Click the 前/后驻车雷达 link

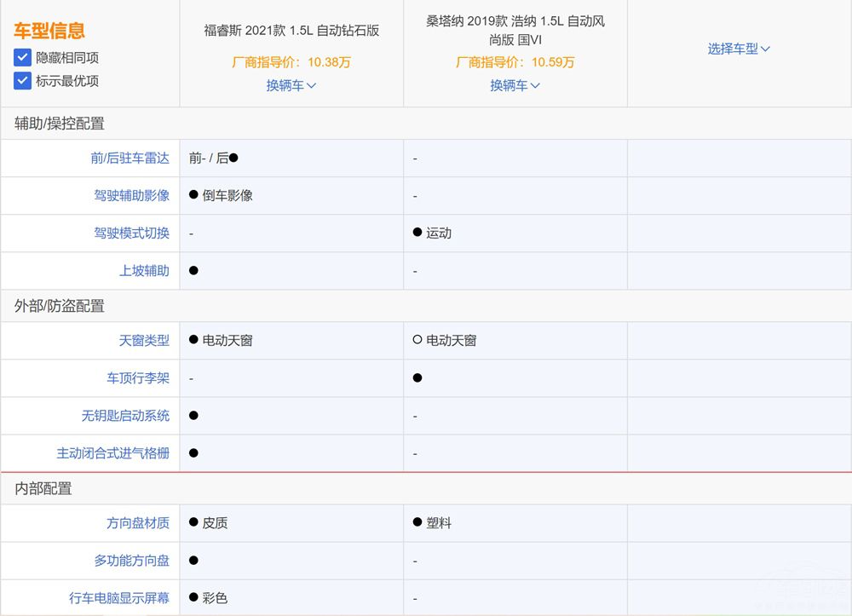tap(130, 158)
